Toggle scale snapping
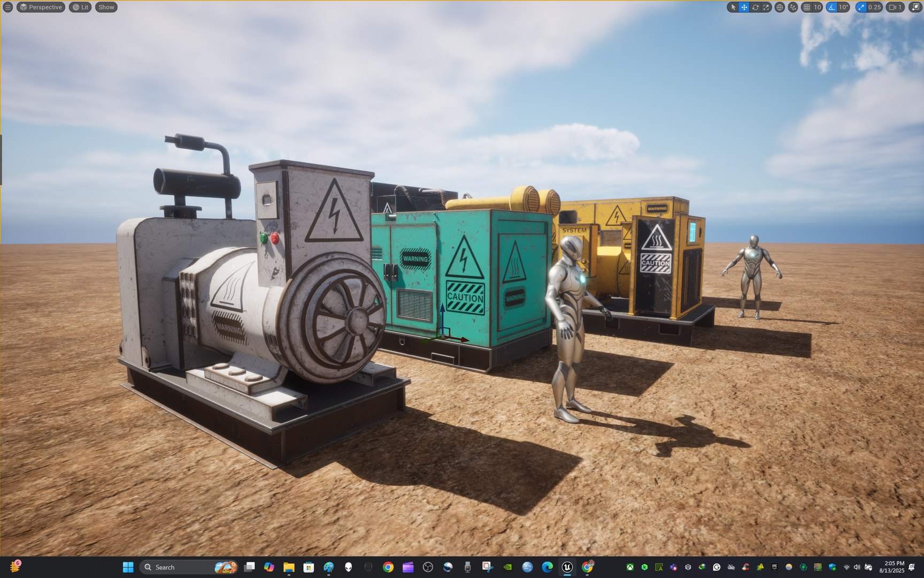Screen dimensions: 924x578 [861, 7]
